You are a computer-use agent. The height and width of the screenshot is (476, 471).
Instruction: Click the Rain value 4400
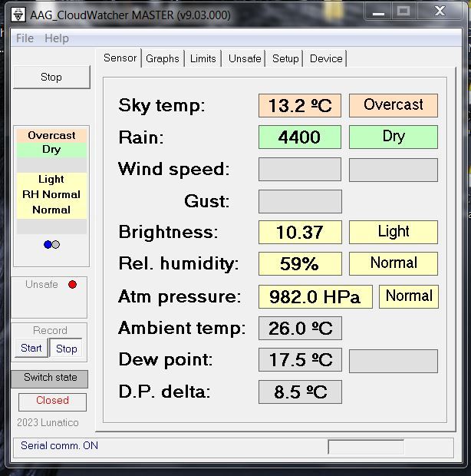pos(300,137)
